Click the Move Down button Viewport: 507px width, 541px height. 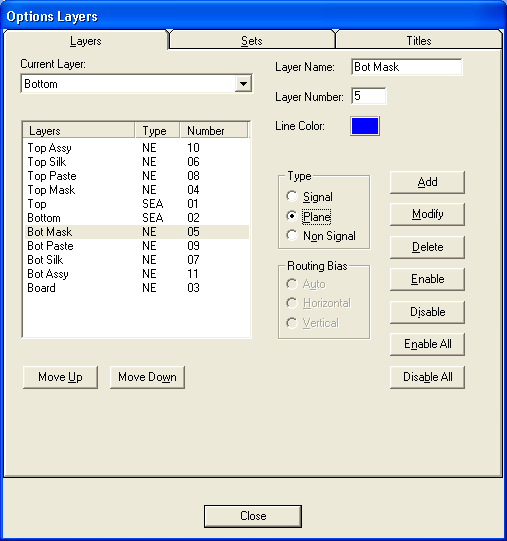147,377
